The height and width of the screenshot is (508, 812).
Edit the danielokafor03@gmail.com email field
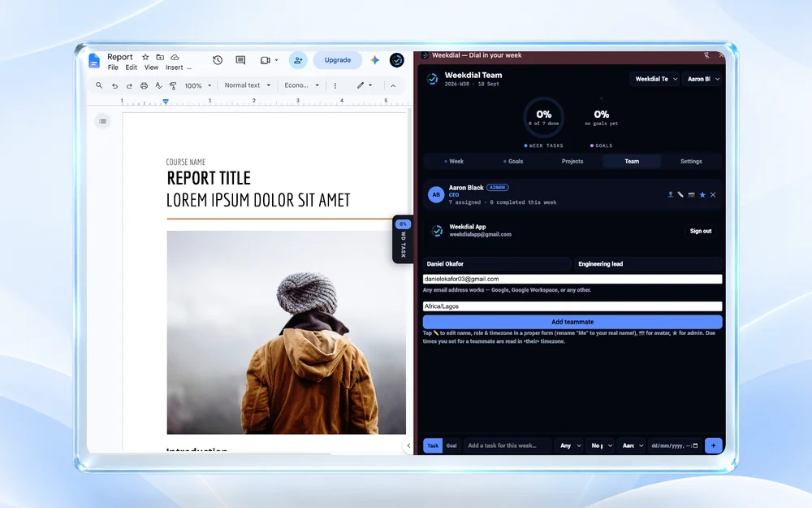point(572,279)
